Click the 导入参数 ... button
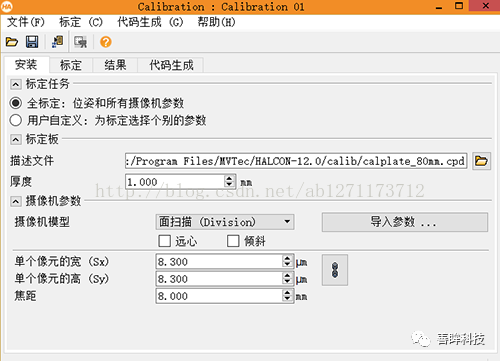Viewport: 500px width, 361px height. (x=405, y=222)
